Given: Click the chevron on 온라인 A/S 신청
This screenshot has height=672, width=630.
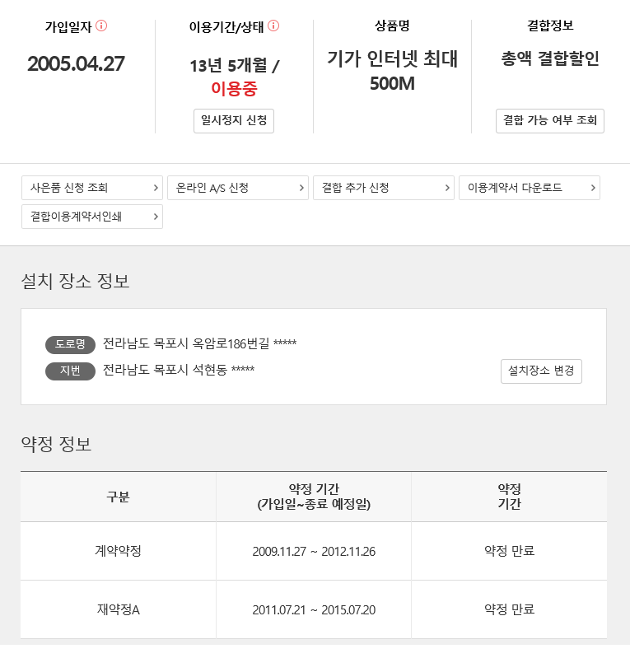Looking at the screenshot, I should point(301,188).
